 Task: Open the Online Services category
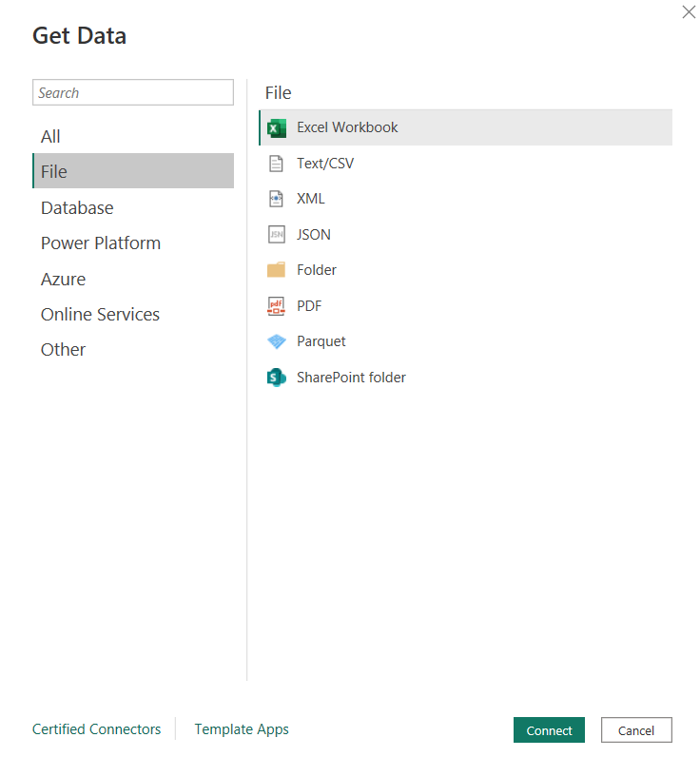point(133,314)
